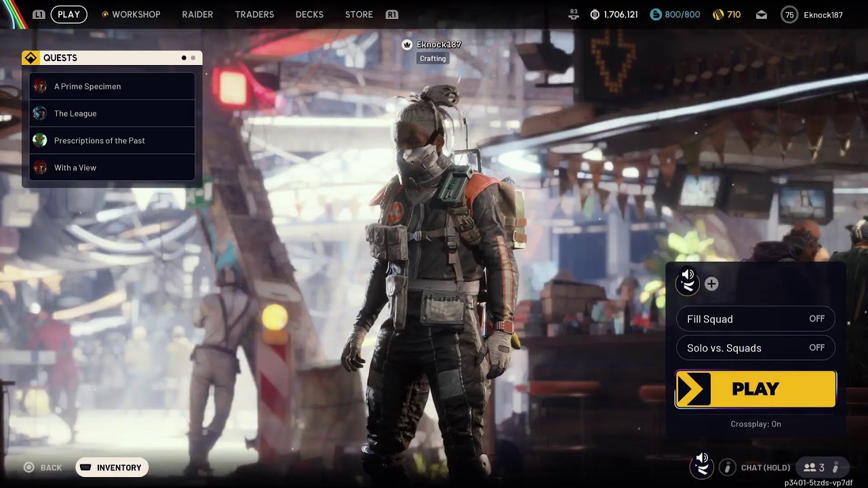This screenshot has width=868, height=488.
Task: Open the Prescriptions of the Past quest
Action: (112, 140)
